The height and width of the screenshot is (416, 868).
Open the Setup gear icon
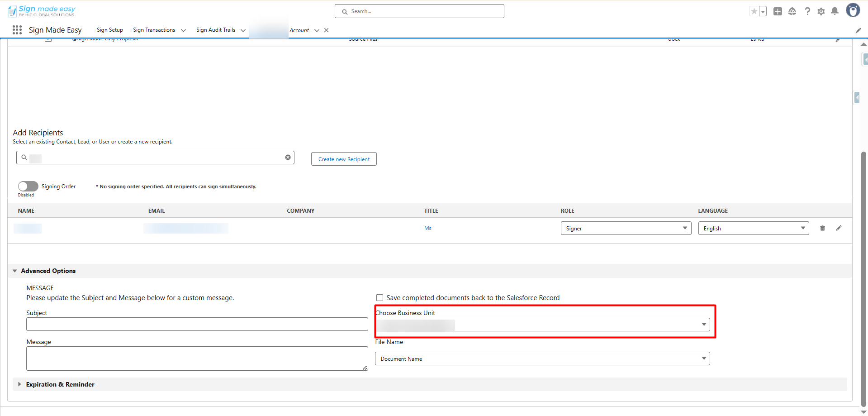click(x=821, y=12)
